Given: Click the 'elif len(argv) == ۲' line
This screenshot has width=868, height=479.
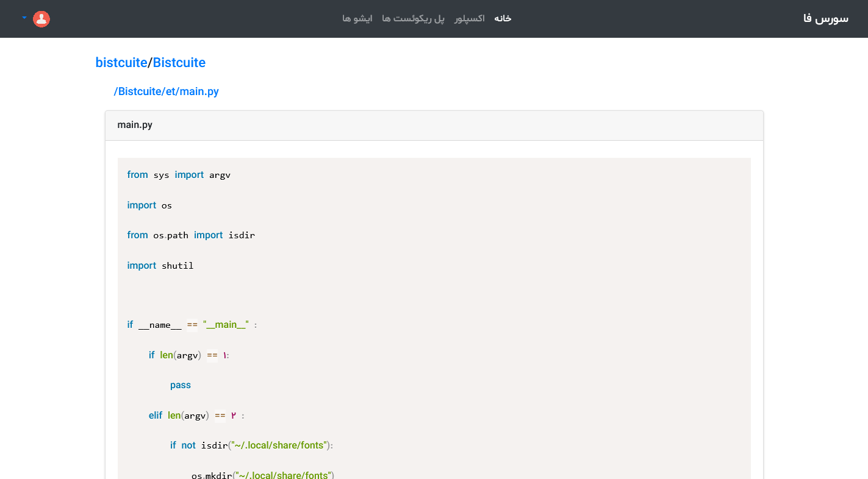Looking at the screenshot, I should (196, 416).
